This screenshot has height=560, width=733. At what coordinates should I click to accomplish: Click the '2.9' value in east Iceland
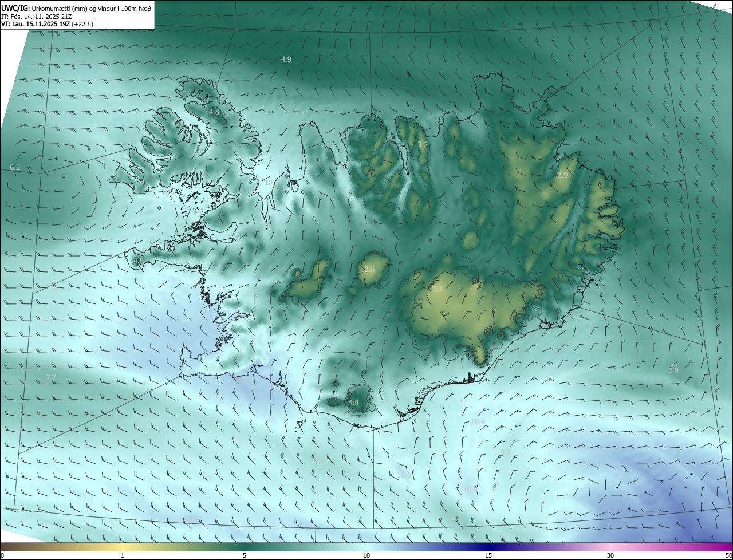(562, 175)
